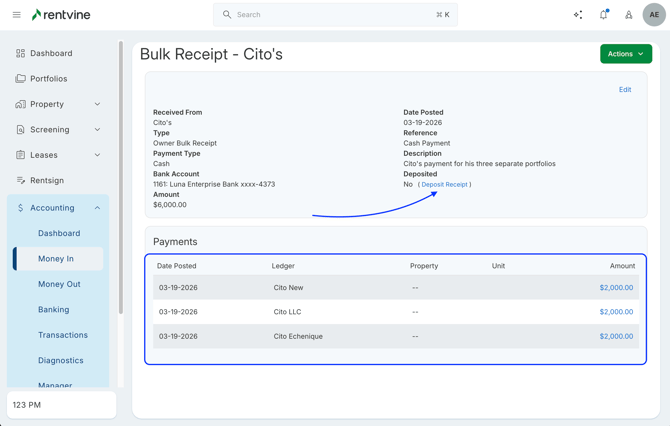Open Transactions in Accounting submenu
The width and height of the screenshot is (670, 426).
tap(63, 335)
